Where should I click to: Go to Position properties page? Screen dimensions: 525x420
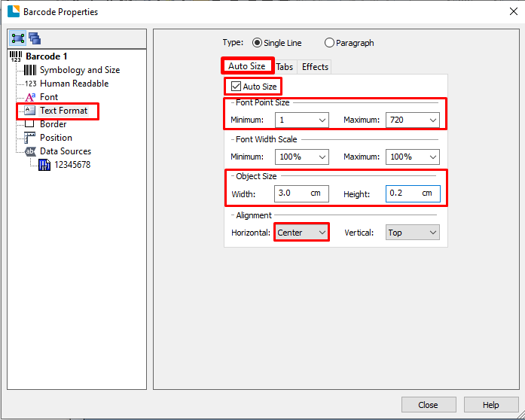(x=56, y=138)
